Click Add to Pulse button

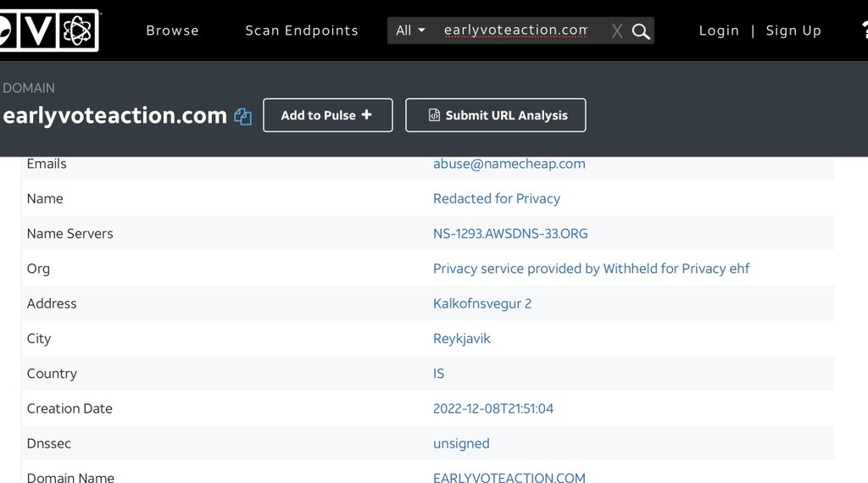[327, 115]
